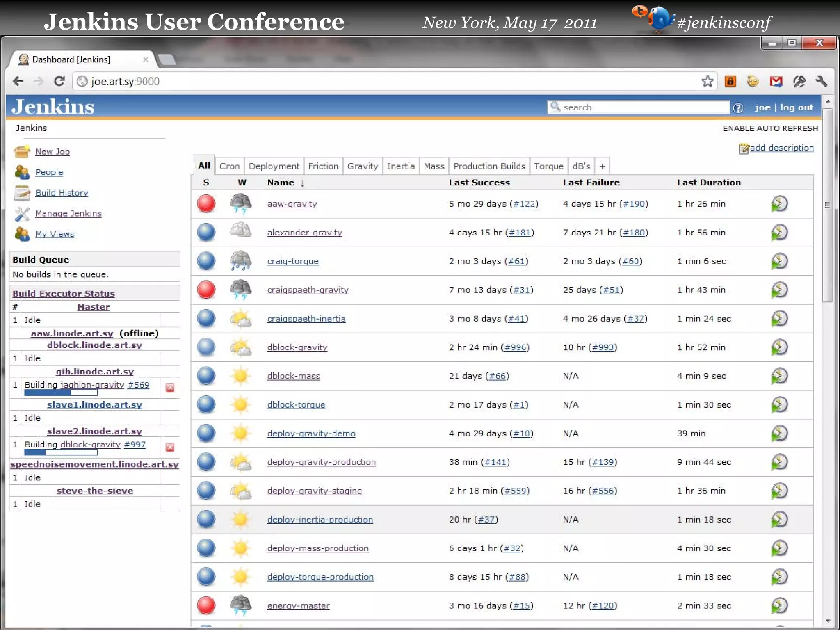Add a new view with plus tab
This screenshot has height=630, width=840.
[x=602, y=167]
